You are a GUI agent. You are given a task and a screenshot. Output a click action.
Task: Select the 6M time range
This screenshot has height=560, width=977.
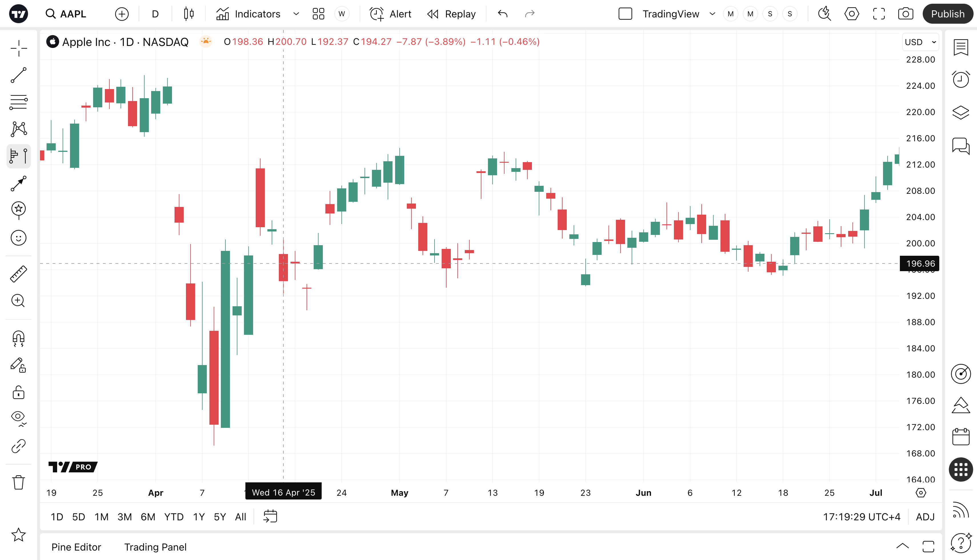pos(148,517)
